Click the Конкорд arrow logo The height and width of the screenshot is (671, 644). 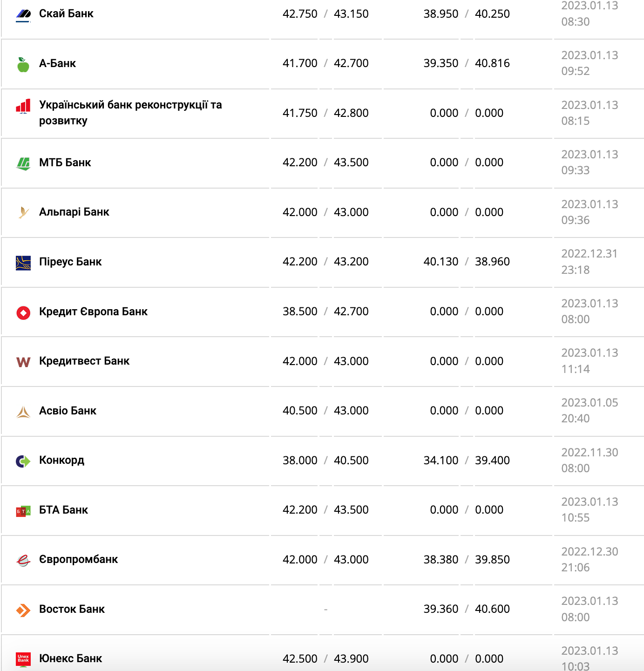23,461
